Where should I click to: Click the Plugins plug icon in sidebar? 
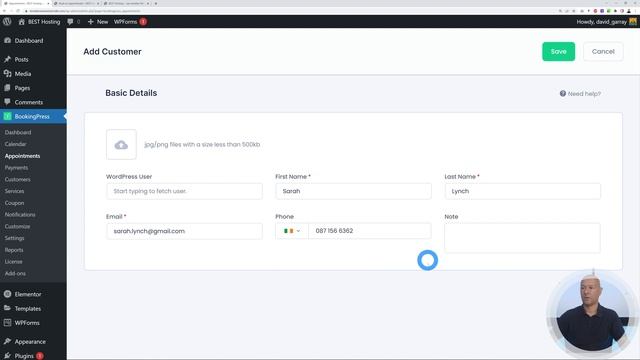pyautogui.click(x=7, y=356)
